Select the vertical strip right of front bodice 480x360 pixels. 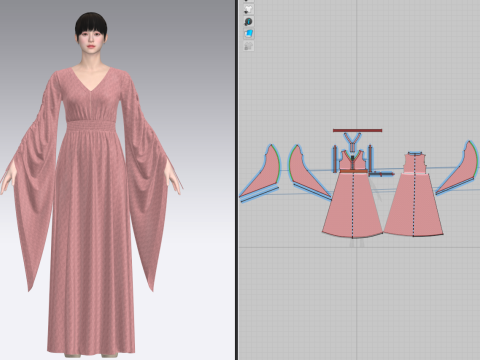pyautogui.click(x=370, y=158)
